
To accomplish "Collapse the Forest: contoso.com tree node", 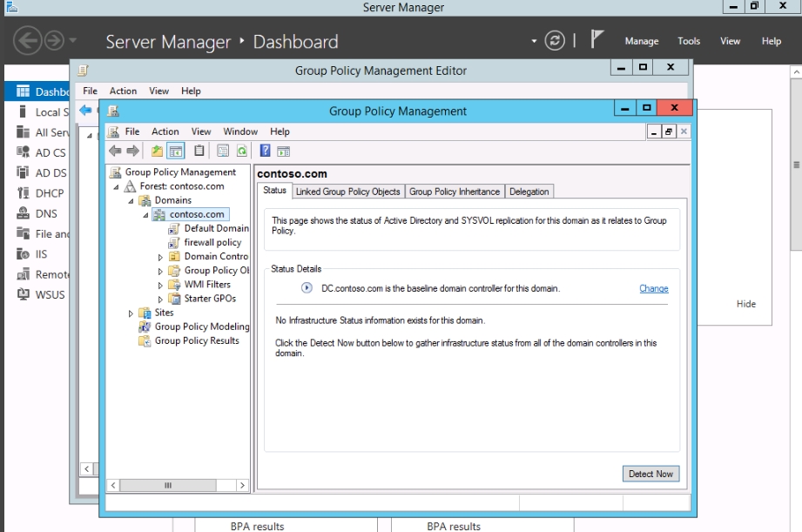I will point(116,187).
